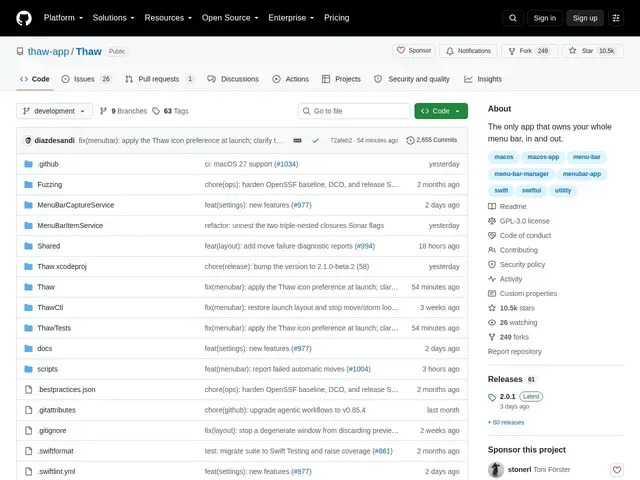Expand the Open Source menu
The image size is (640, 480).
(x=230, y=18)
